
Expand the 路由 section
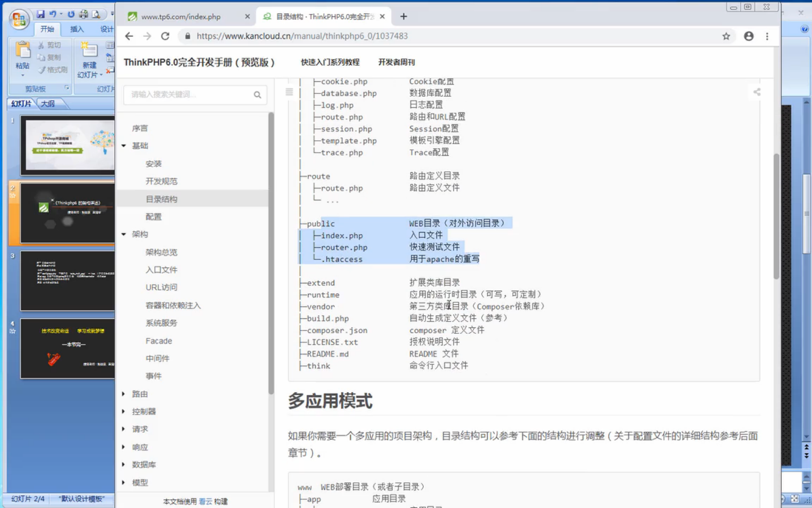[x=124, y=394]
